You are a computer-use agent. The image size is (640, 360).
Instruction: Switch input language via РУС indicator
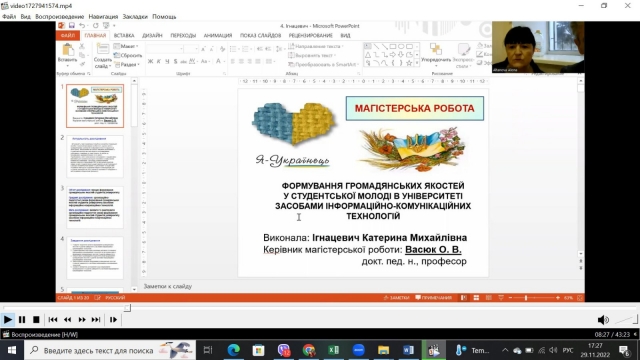[x=567, y=350]
